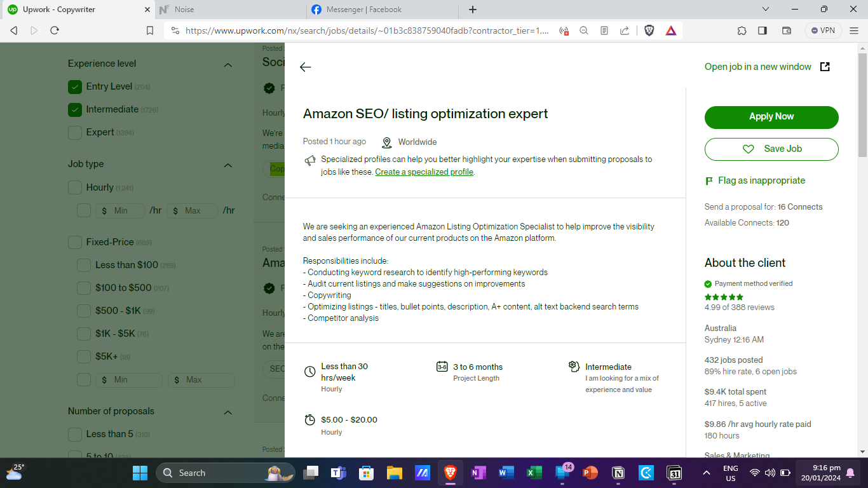The width and height of the screenshot is (868, 488).
Task: Toggle reader mode icon in address bar
Action: coord(604,30)
